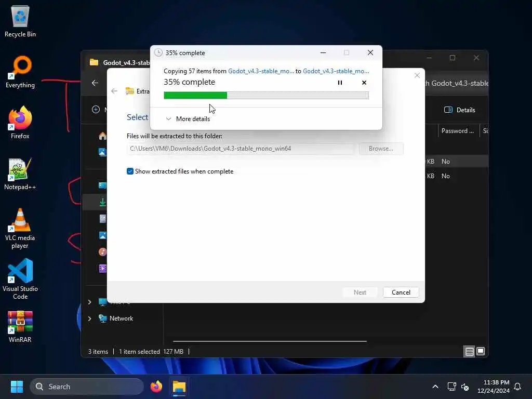Click the extraction folder path field
Image resolution: width=532 pixels, height=399 pixels.
click(241, 149)
